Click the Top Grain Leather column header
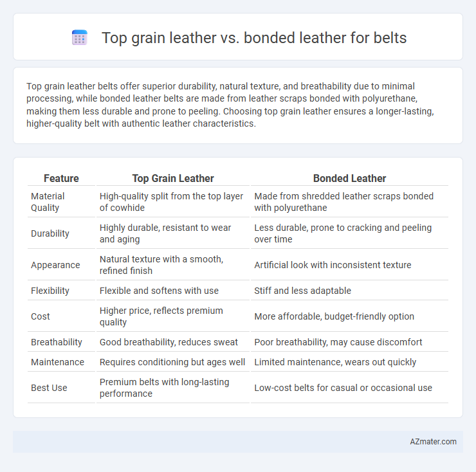Viewport: 476px width, 472px height. 173,178
